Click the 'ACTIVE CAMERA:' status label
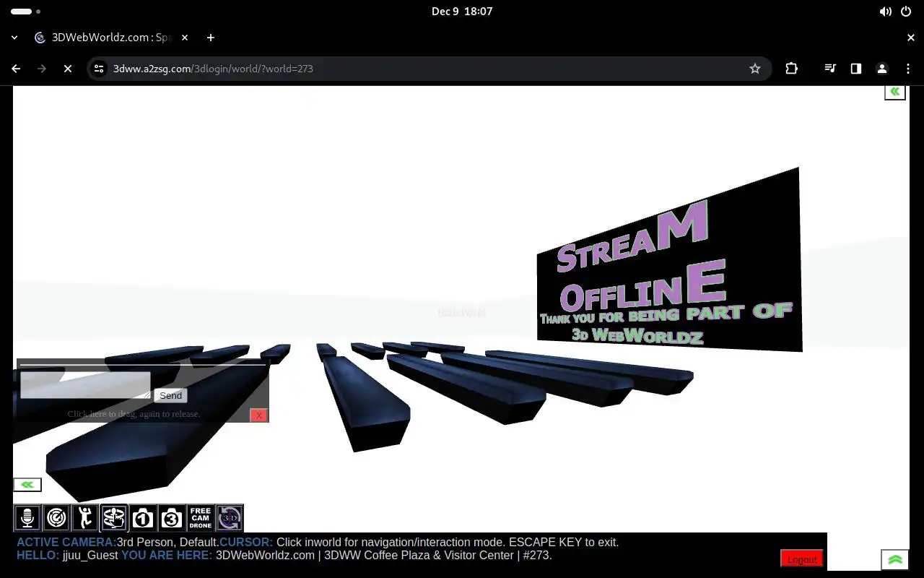 66,542
